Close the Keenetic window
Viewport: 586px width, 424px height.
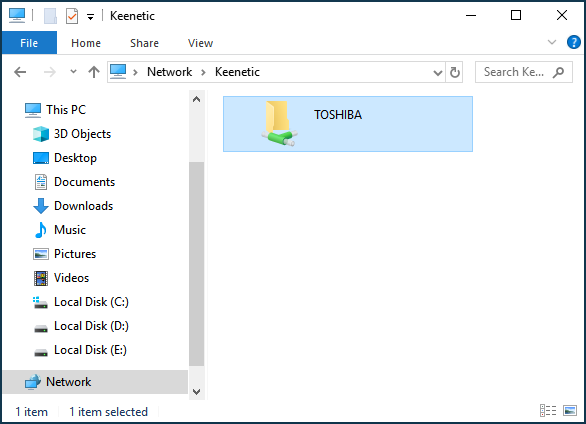[562, 16]
